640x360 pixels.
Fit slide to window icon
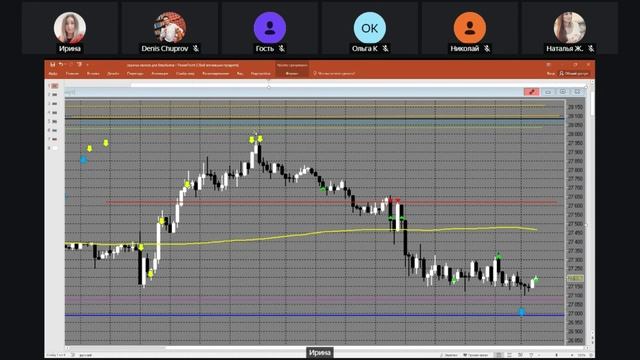coord(591,355)
